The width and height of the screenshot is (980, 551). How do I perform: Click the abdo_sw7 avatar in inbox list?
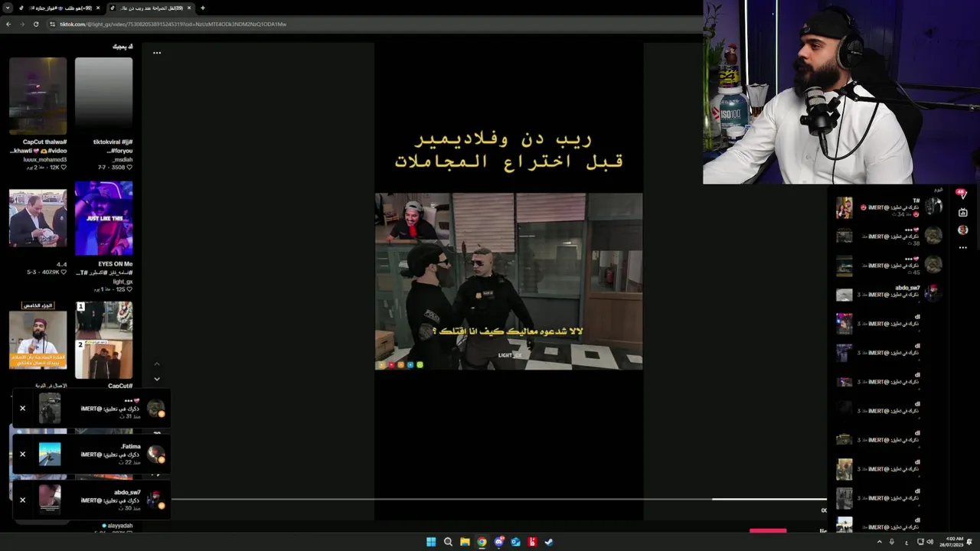933,293
